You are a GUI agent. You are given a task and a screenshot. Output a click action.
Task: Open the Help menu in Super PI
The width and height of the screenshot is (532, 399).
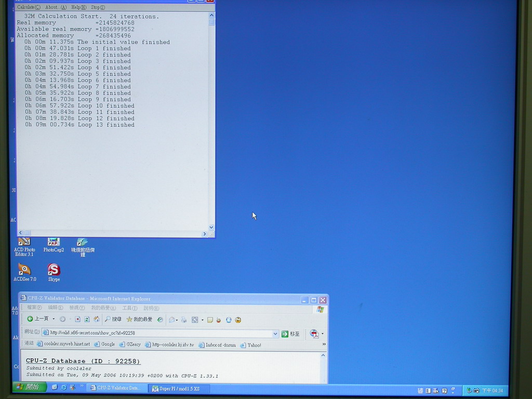[79, 7]
